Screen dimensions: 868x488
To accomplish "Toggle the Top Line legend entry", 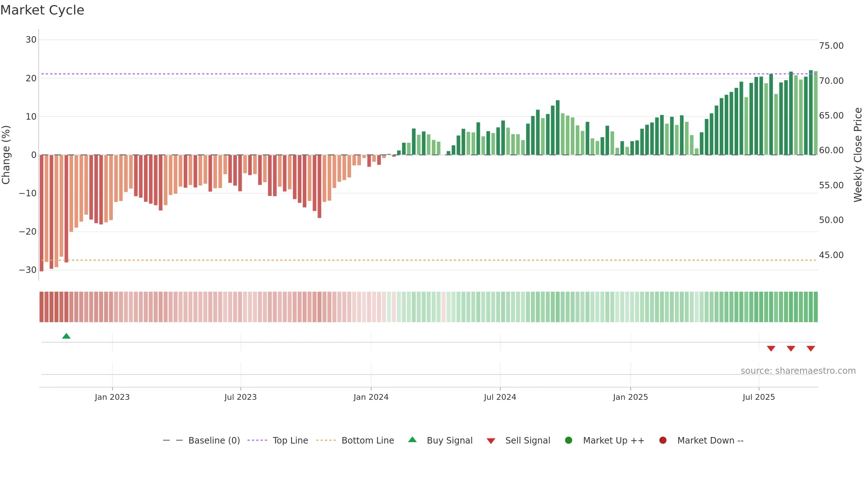I will [278, 440].
